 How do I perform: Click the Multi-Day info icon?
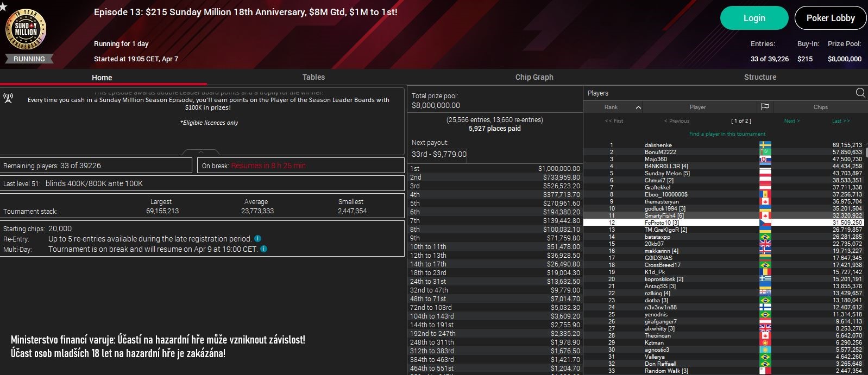pos(263,249)
